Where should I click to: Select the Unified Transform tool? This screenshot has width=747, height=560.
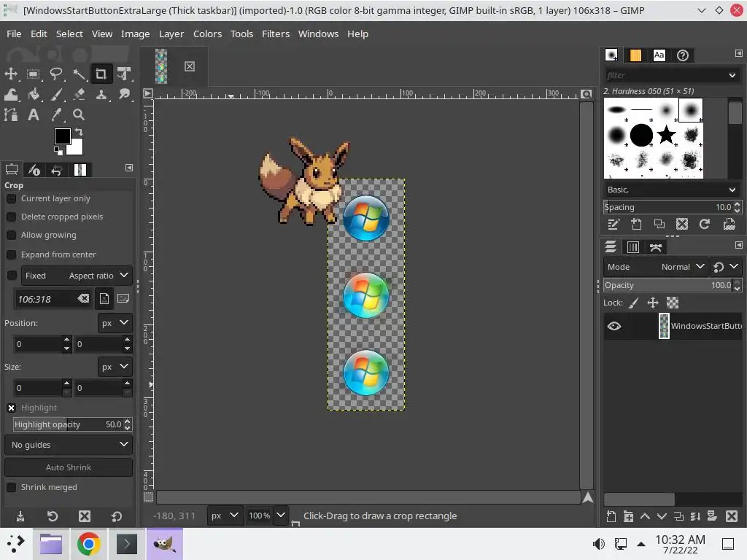(x=124, y=74)
